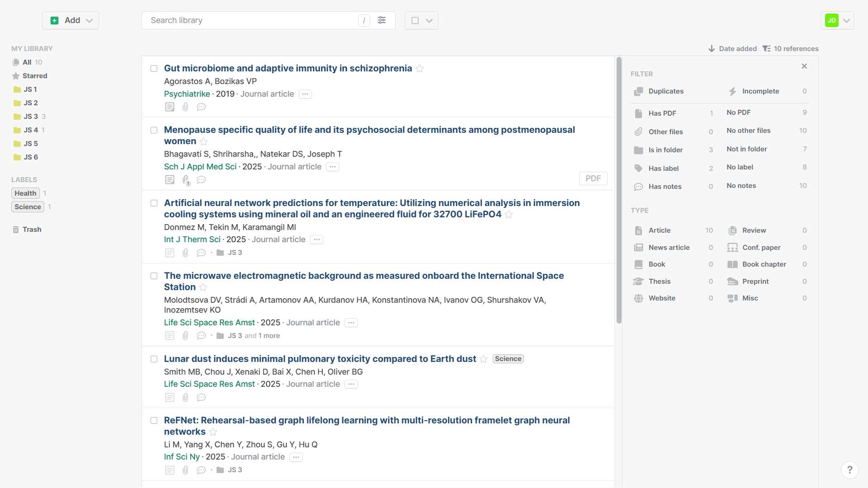Select the ReFNet reference checkbox

pos(154,421)
